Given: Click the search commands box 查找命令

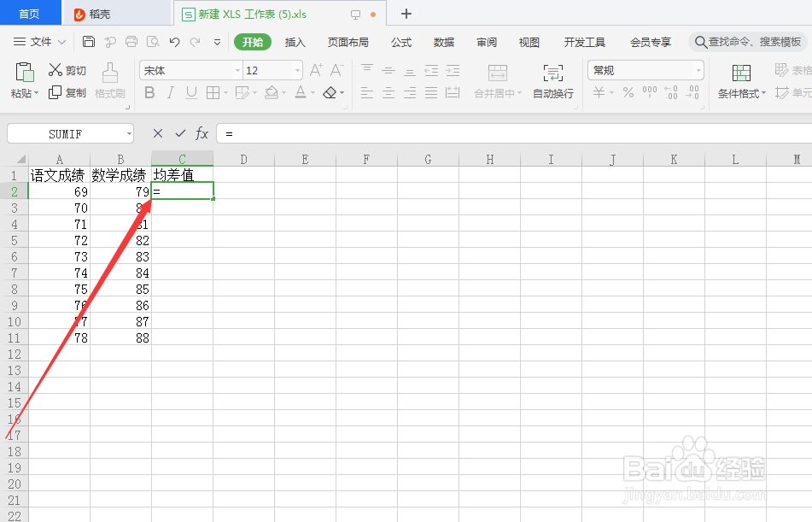Looking at the screenshot, I should [x=749, y=42].
